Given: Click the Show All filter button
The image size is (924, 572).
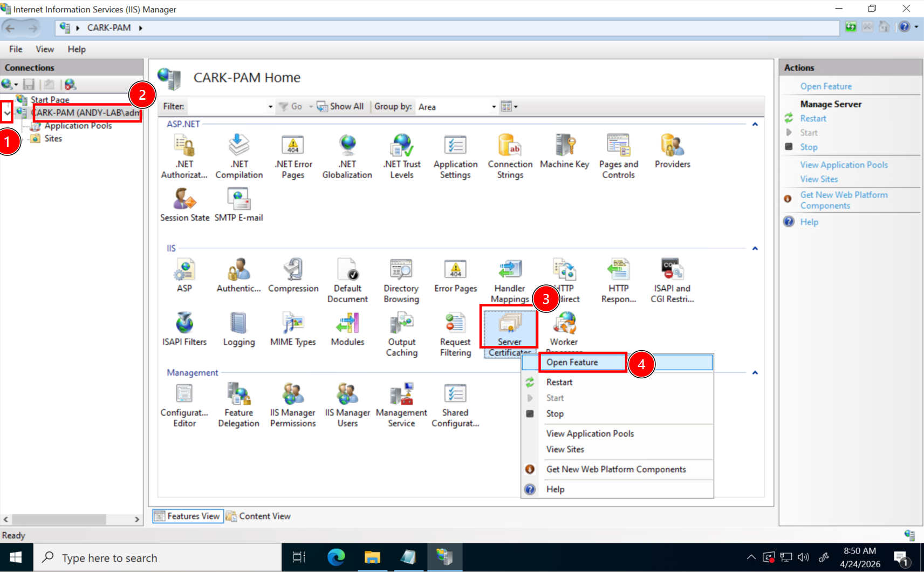Looking at the screenshot, I should point(340,106).
